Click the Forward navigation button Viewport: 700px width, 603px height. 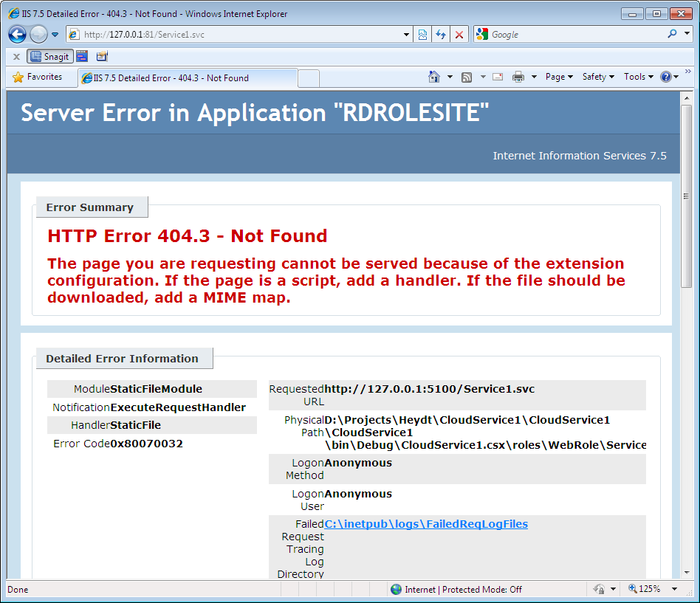coord(39,35)
